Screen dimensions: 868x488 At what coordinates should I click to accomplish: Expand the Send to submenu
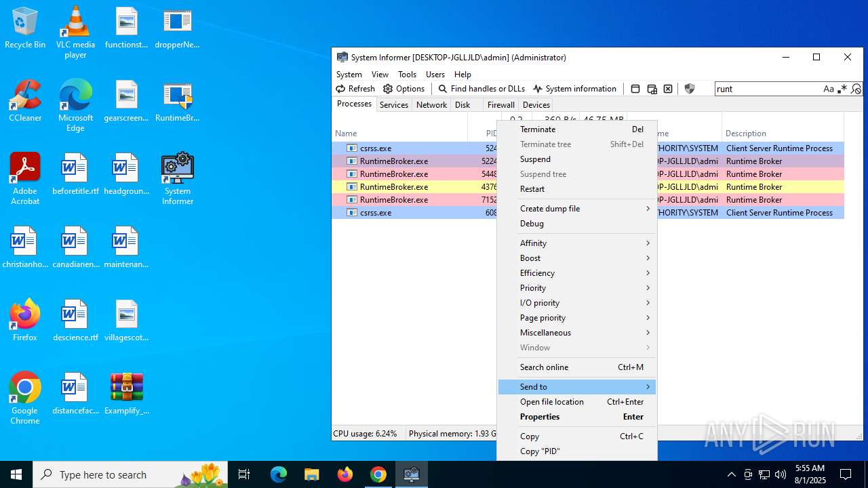click(x=577, y=387)
